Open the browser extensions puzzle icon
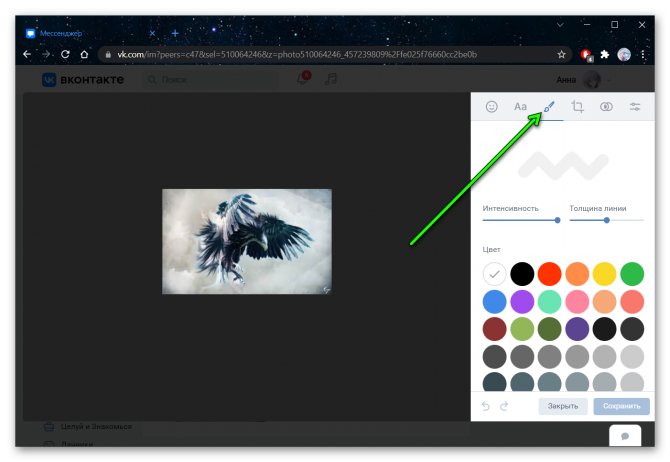 point(605,54)
